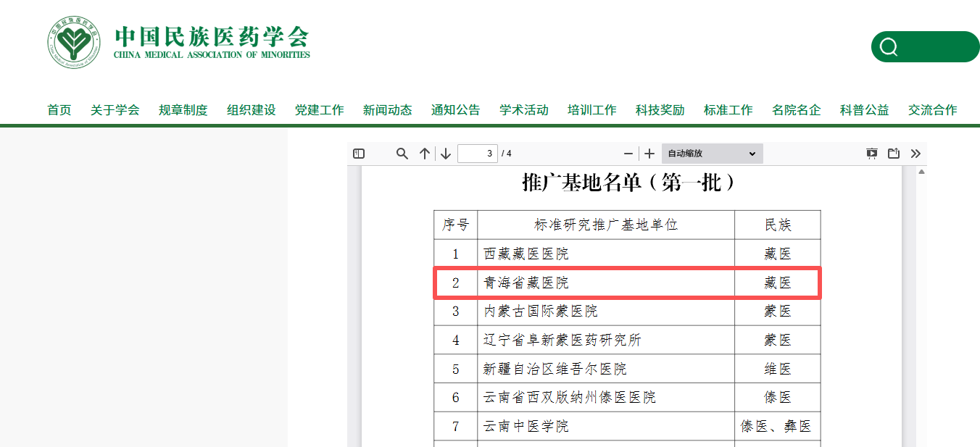Open the 党建工作 menu item

point(320,110)
